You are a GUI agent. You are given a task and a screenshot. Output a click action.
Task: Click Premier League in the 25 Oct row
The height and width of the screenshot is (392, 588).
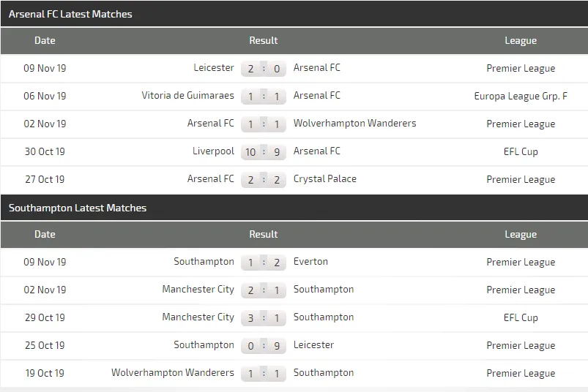521,345
